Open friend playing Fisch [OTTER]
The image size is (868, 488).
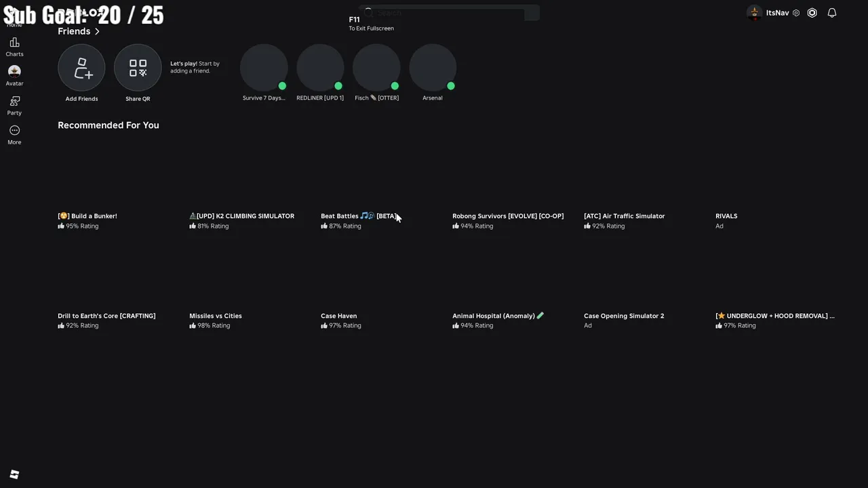pos(376,68)
